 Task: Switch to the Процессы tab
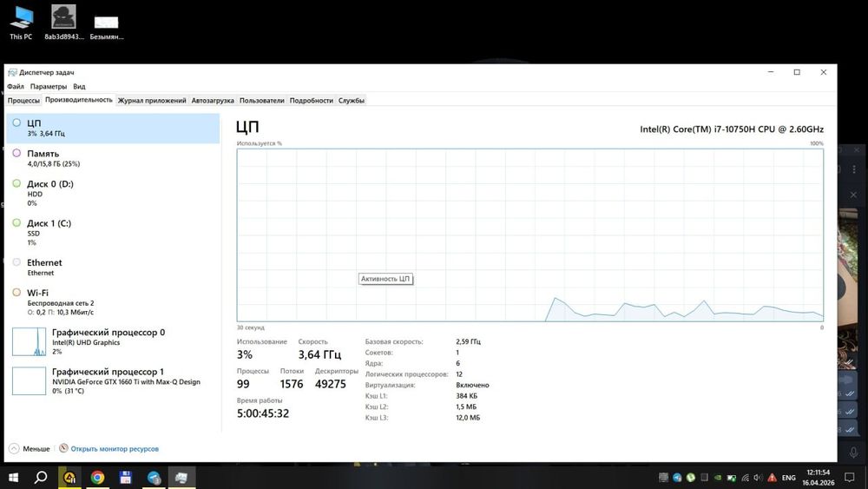[23, 100]
